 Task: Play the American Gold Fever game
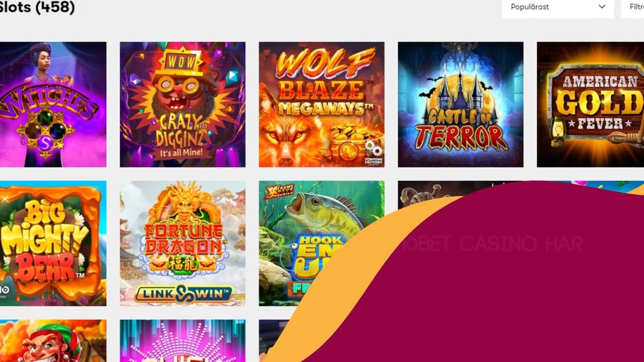click(x=590, y=105)
